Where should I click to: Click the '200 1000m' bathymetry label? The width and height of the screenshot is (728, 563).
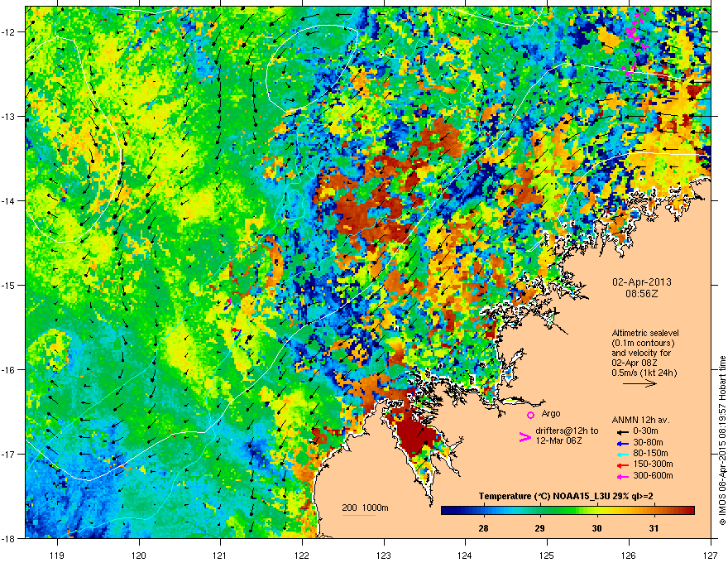(365, 508)
